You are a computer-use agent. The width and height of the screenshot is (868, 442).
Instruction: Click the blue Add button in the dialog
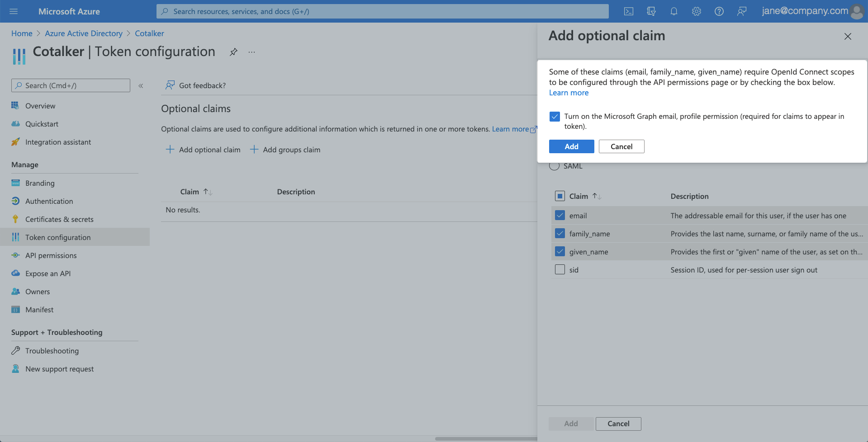572,146
